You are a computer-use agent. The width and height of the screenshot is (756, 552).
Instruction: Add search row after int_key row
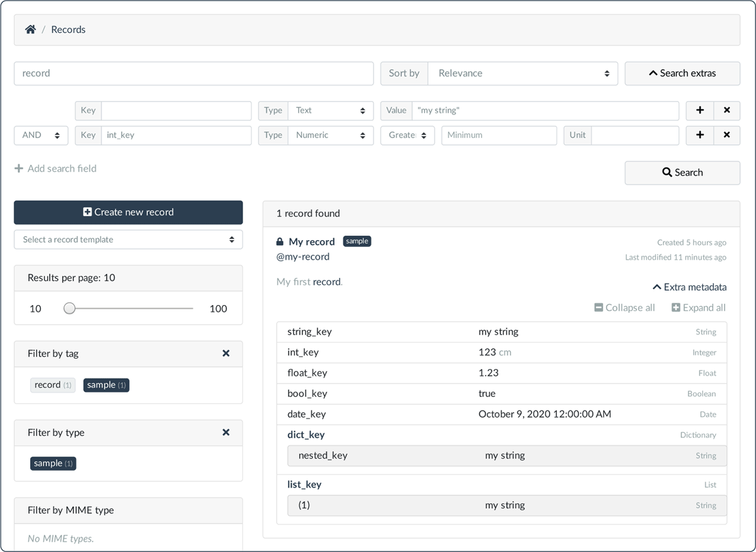(700, 135)
